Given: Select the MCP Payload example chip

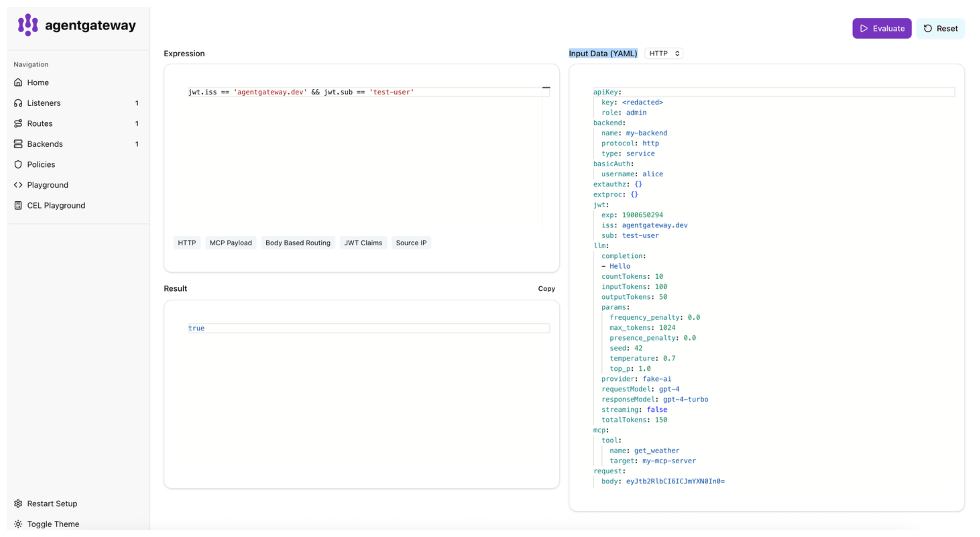Looking at the screenshot, I should point(230,243).
